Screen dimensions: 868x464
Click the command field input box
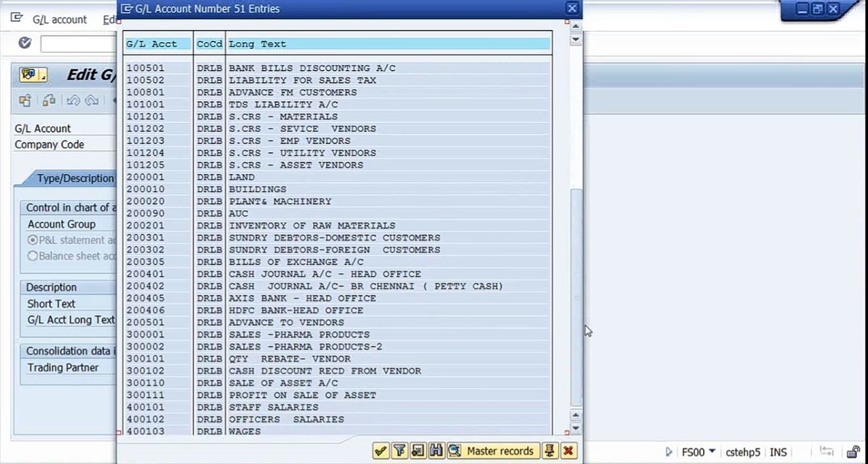(x=78, y=44)
